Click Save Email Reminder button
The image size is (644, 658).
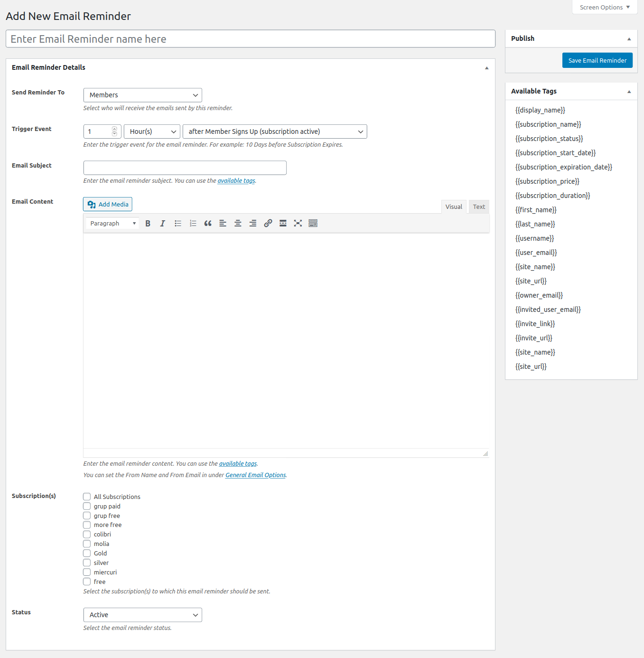pos(597,60)
